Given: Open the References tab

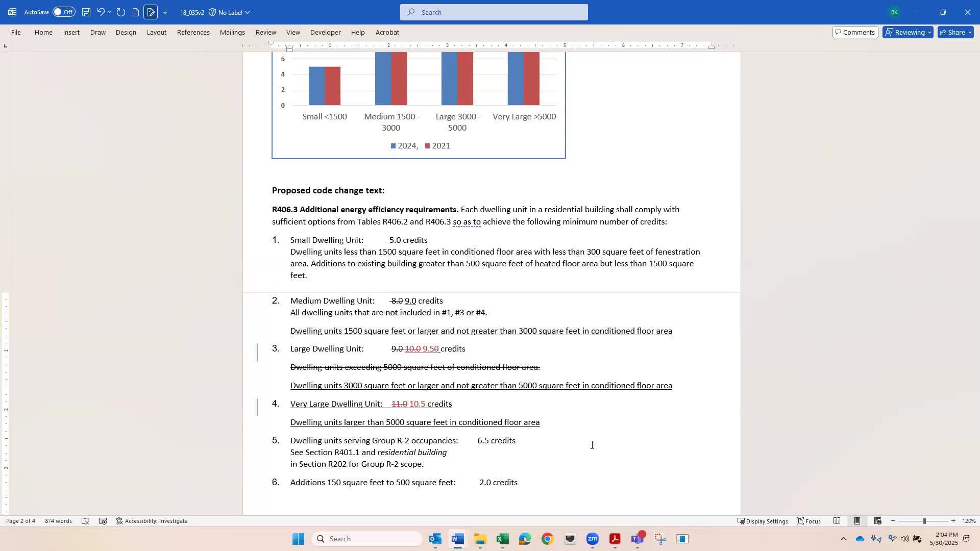Looking at the screenshot, I should coord(193,32).
